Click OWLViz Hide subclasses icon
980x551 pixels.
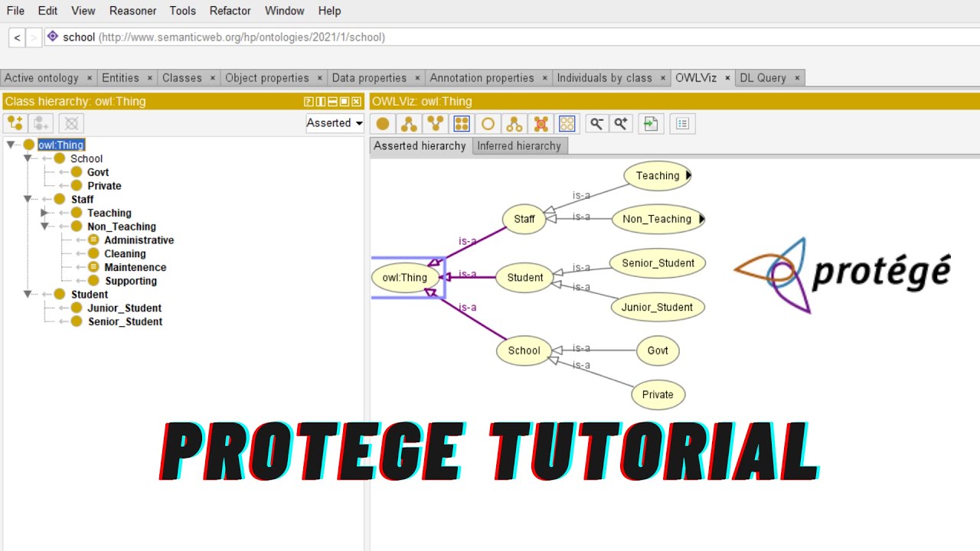point(514,123)
